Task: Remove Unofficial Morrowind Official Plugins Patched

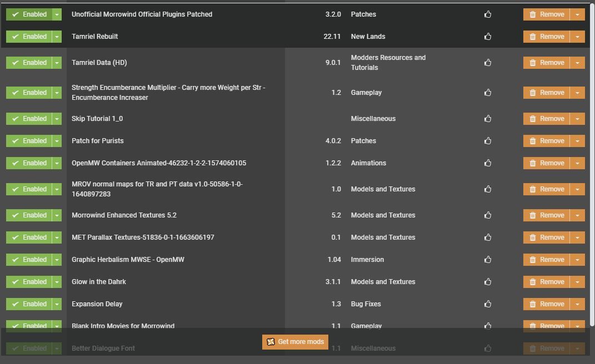Action: pyautogui.click(x=547, y=14)
